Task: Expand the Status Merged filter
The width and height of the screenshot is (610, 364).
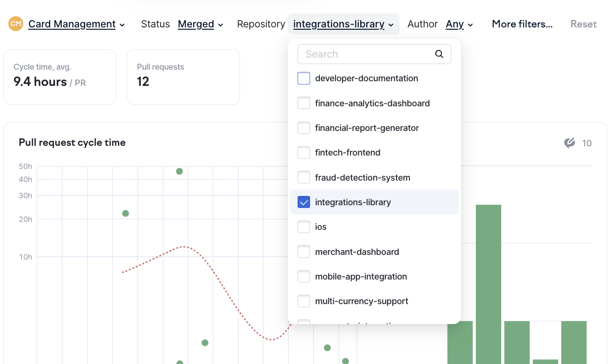Action: (x=200, y=24)
